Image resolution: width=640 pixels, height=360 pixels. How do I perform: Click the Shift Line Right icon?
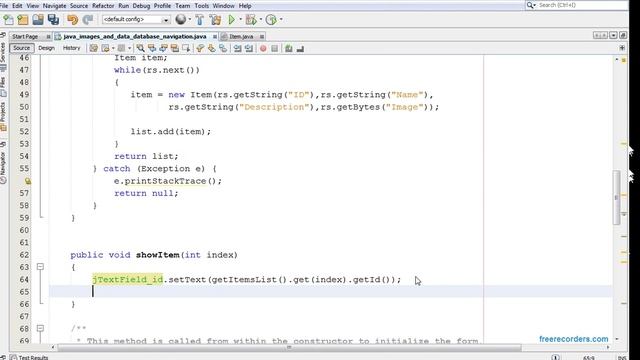click(x=249, y=49)
